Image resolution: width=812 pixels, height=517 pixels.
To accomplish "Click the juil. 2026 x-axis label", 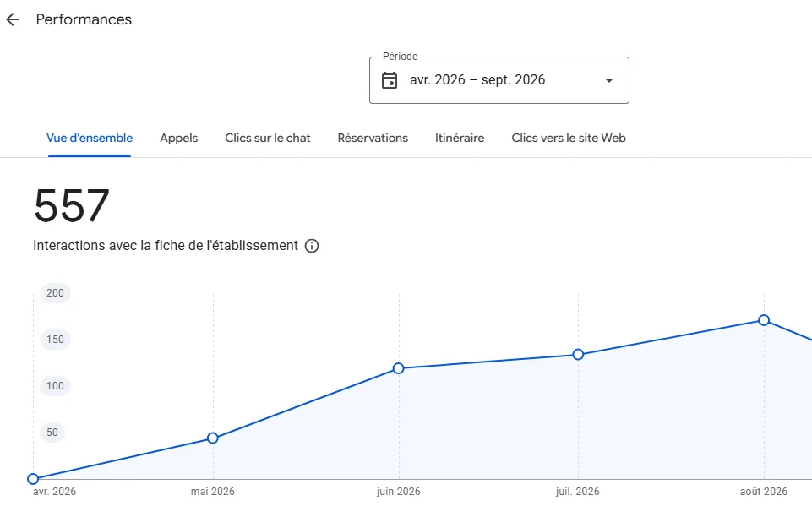I will click(578, 492).
